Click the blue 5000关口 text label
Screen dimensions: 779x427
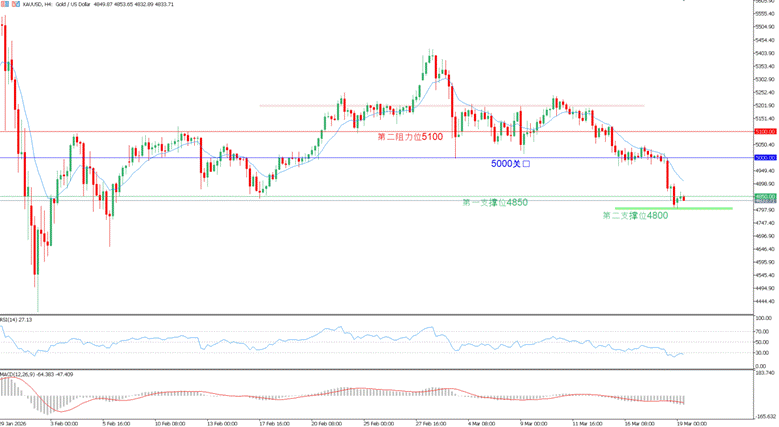(x=510, y=163)
